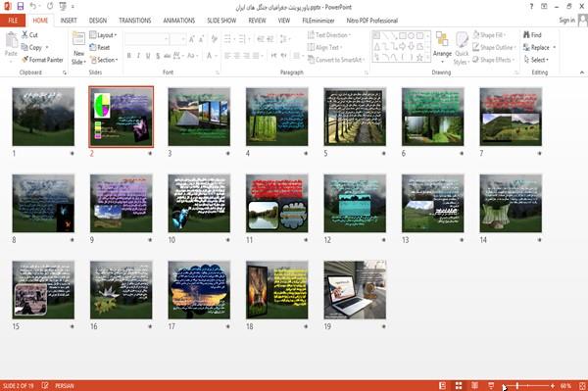Align text left
Screen dimensions: 588x391
[227, 56]
